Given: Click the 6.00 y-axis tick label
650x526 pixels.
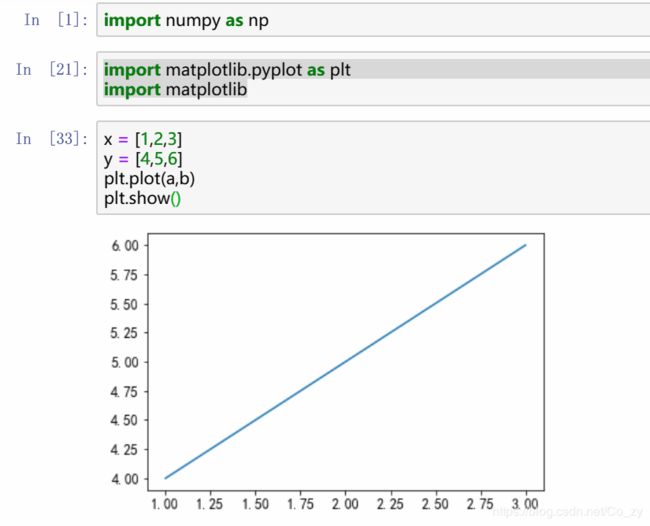Looking at the screenshot, I should pos(129,245).
